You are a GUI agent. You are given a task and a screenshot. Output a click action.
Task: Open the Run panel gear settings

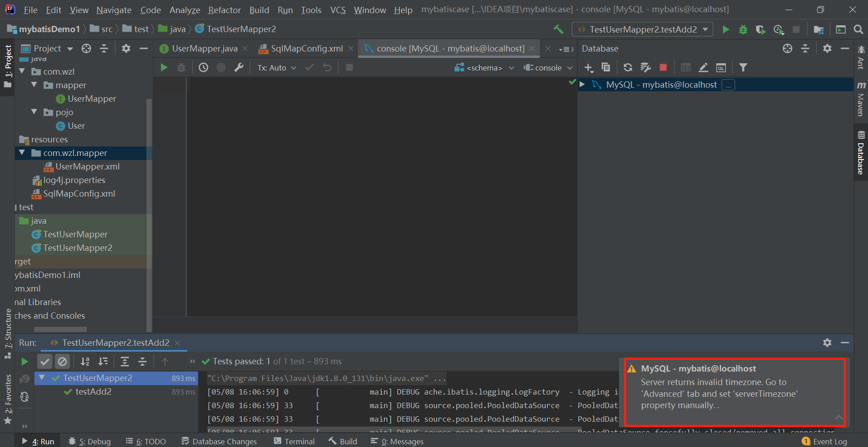(x=827, y=343)
